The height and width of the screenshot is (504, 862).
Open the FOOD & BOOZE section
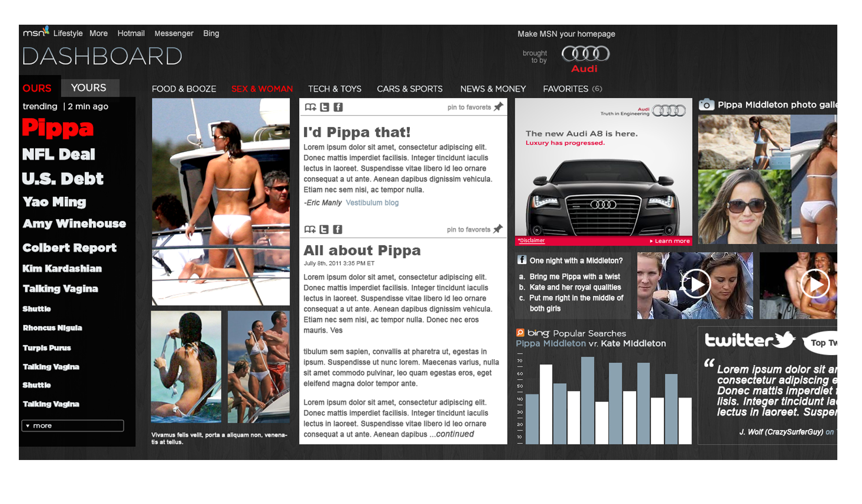point(184,89)
